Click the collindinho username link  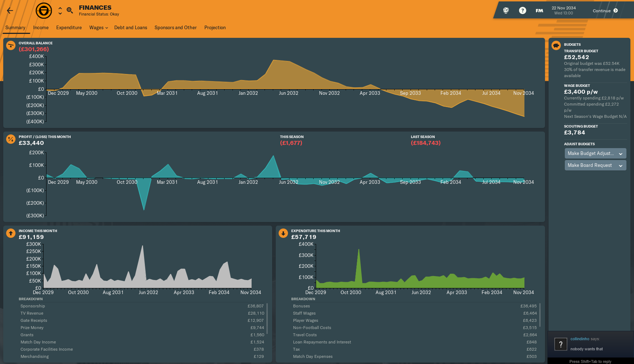click(580, 339)
